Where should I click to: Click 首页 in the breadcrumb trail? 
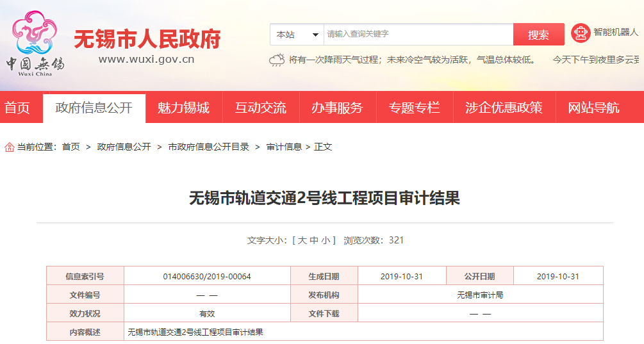click(x=70, y=147)
